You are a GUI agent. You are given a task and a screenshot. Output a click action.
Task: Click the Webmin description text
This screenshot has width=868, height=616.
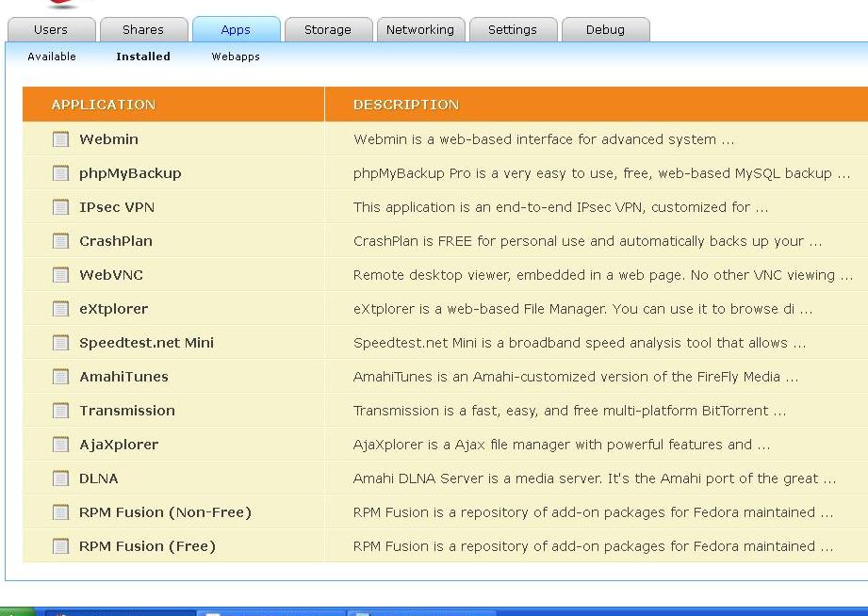[x=544, y=138]
